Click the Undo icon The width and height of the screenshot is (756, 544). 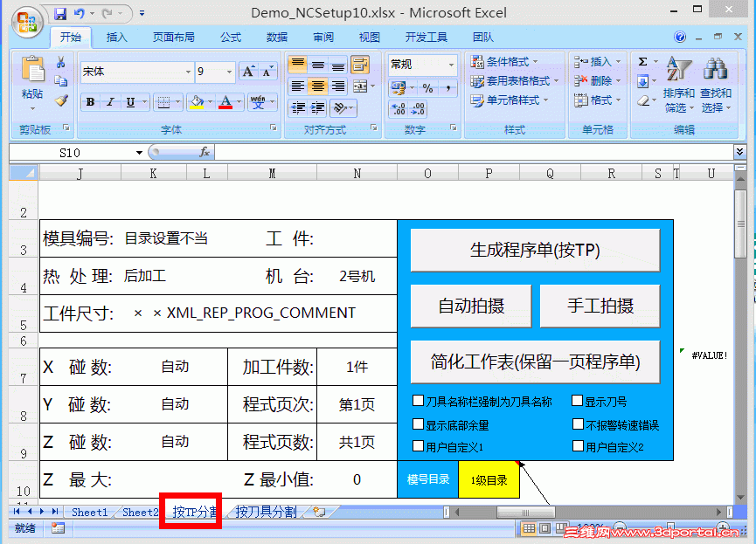[x=80, y=12]
